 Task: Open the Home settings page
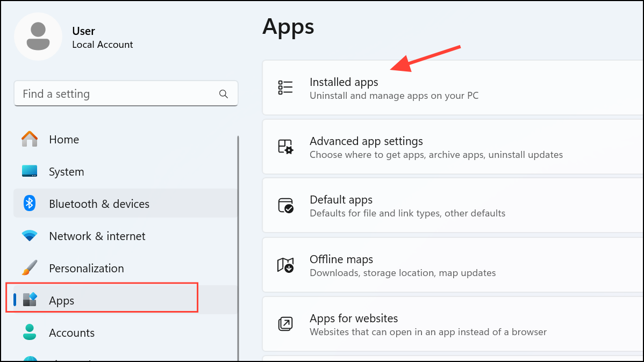click(126, 139)
